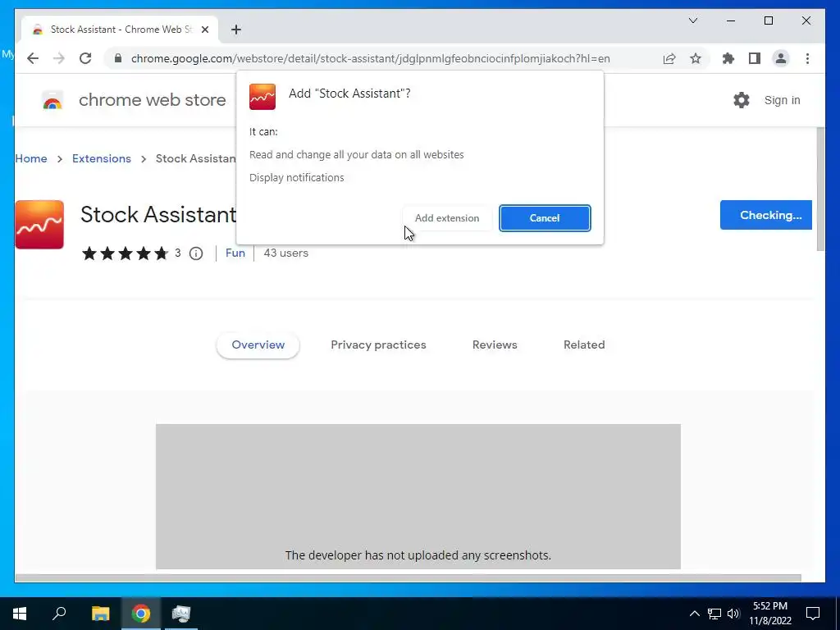Share this page via the share icon
The height and width of the screenshot is (630, 840).
pyautogui.click(x=669, y=58)
